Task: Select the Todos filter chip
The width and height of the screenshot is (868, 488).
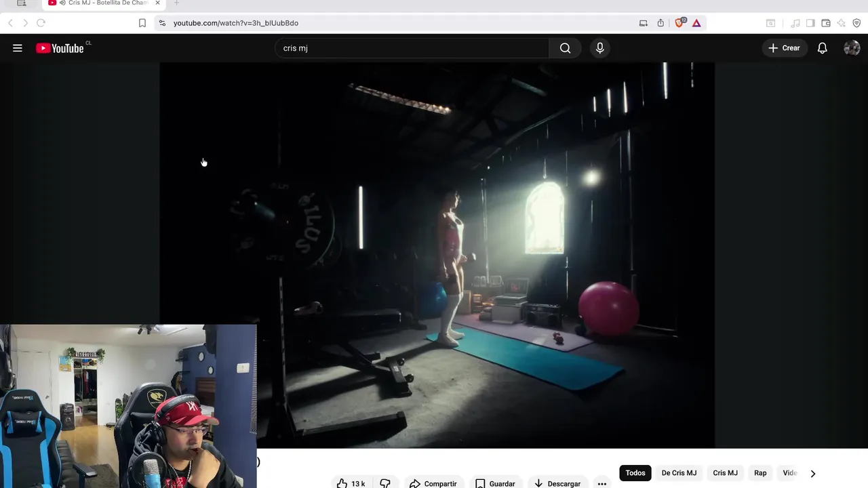Action: coord(635,473)
